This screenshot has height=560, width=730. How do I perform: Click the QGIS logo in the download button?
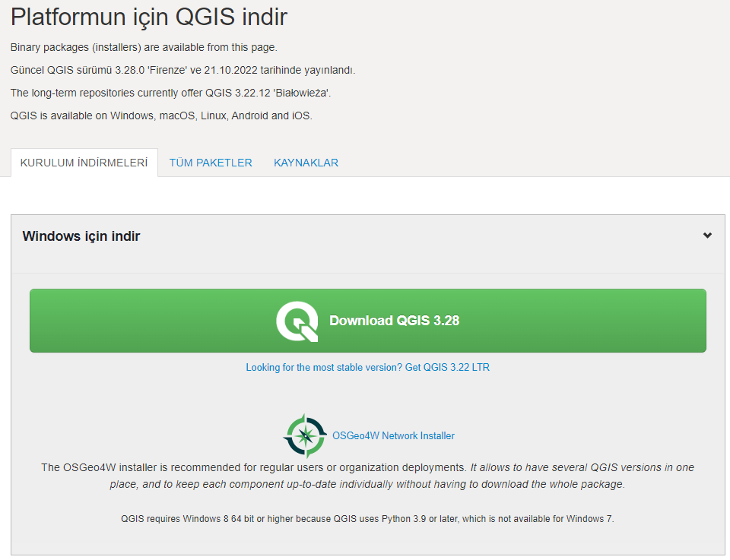[x=297, y=321]
